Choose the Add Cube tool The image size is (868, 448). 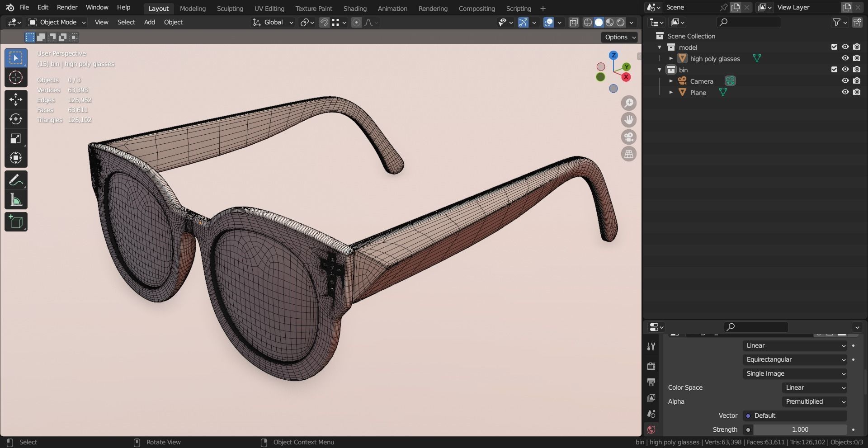[x=16, y=222]
